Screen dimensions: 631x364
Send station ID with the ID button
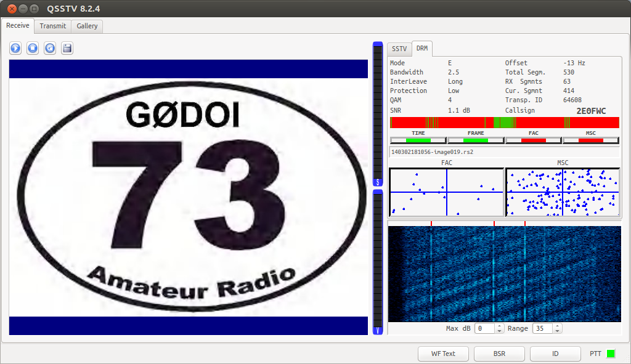[x=555, y=354]
